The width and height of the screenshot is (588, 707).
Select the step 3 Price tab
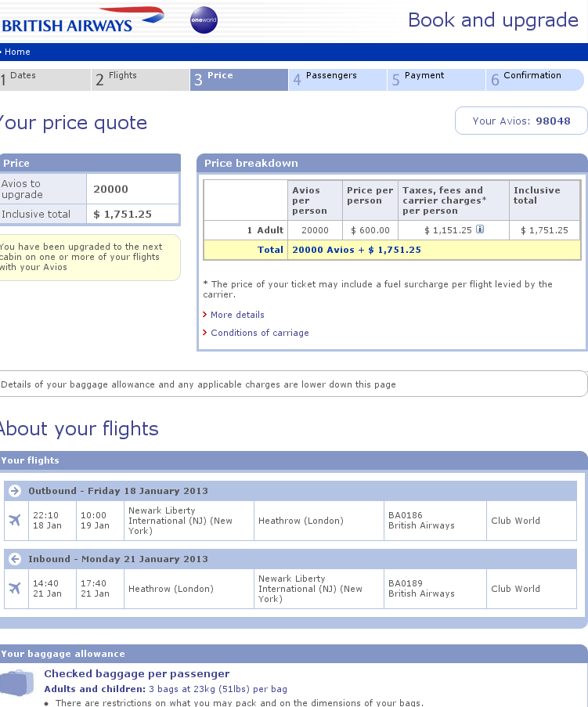pos(238,79)
